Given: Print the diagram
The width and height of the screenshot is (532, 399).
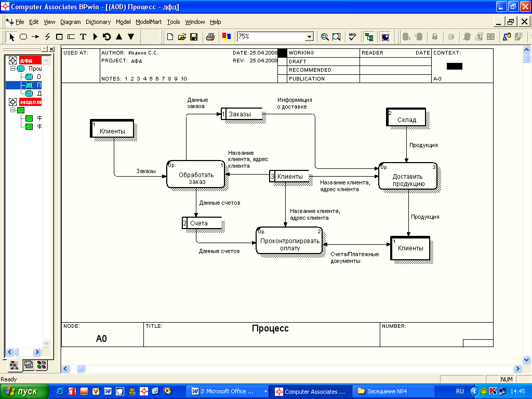Looking at the screenshot, I should pyautogui.click(x=210, y=37).
